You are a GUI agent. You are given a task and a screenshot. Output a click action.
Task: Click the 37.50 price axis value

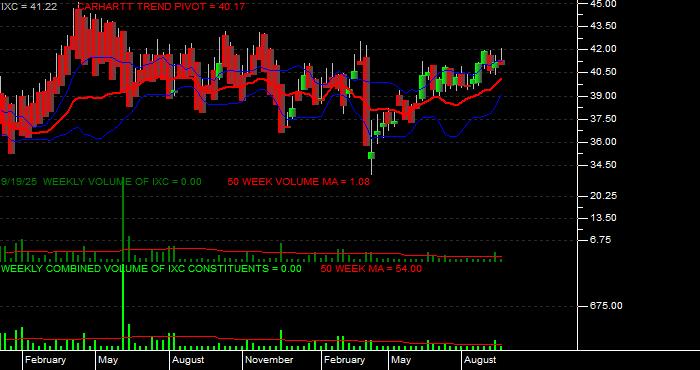tap(603, 119)
